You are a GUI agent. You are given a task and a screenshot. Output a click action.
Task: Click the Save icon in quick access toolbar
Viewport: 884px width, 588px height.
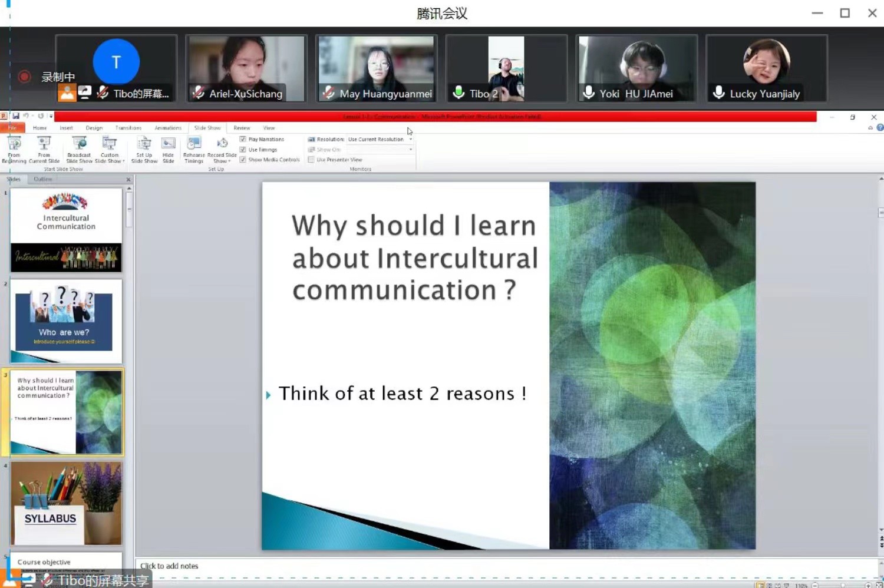[16, 116]
